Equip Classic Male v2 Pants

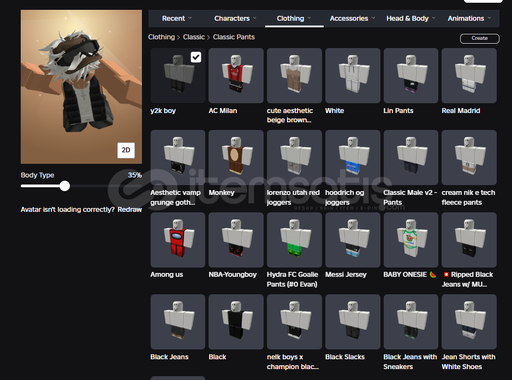(411, 157)
